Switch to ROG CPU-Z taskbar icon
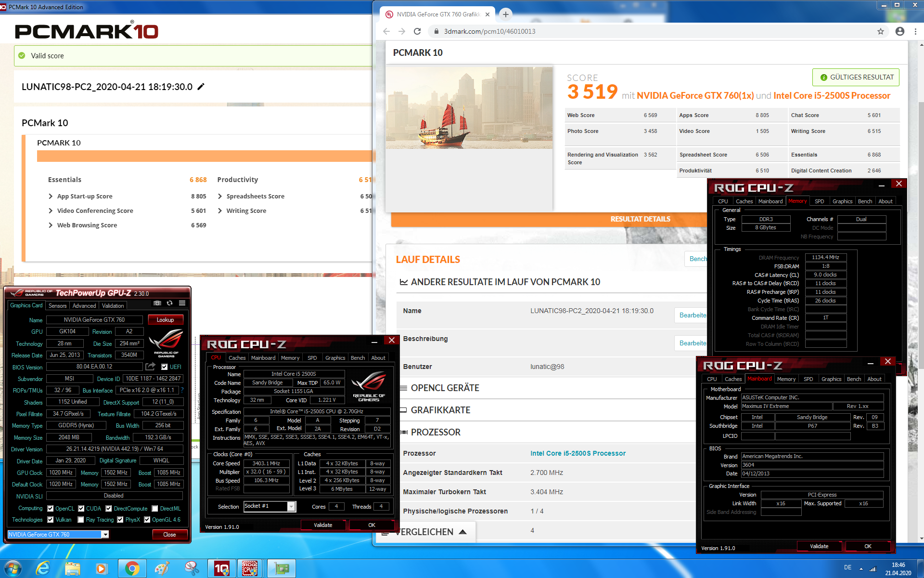Image resolution: width=924 pixels, height=578 pixels. [250, 568]
